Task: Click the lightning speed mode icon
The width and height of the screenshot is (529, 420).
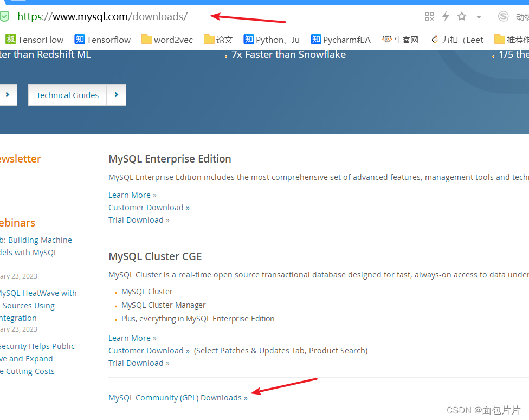Action: (x=446, y=16)
